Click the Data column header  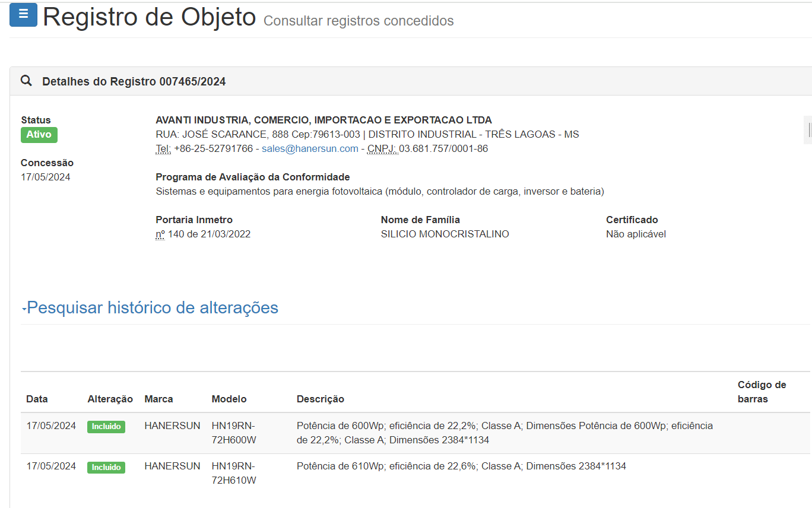tap(37, 399)
